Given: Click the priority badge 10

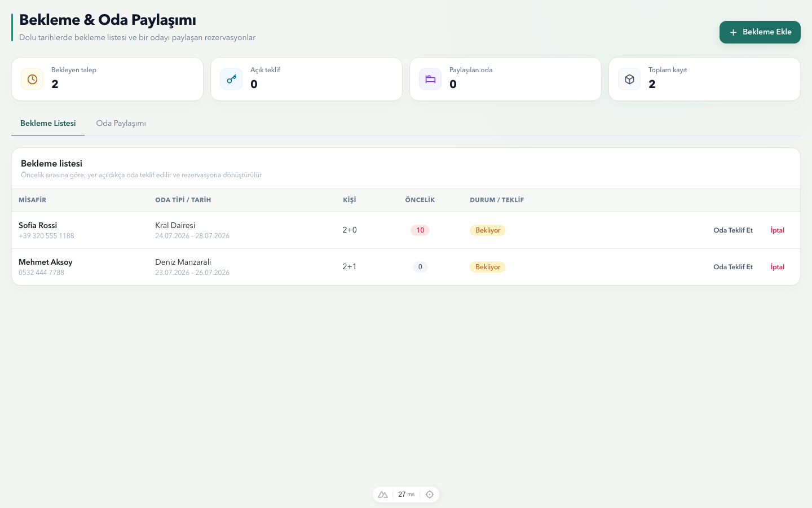Looking at the screenshot, I should click(420, 230).
